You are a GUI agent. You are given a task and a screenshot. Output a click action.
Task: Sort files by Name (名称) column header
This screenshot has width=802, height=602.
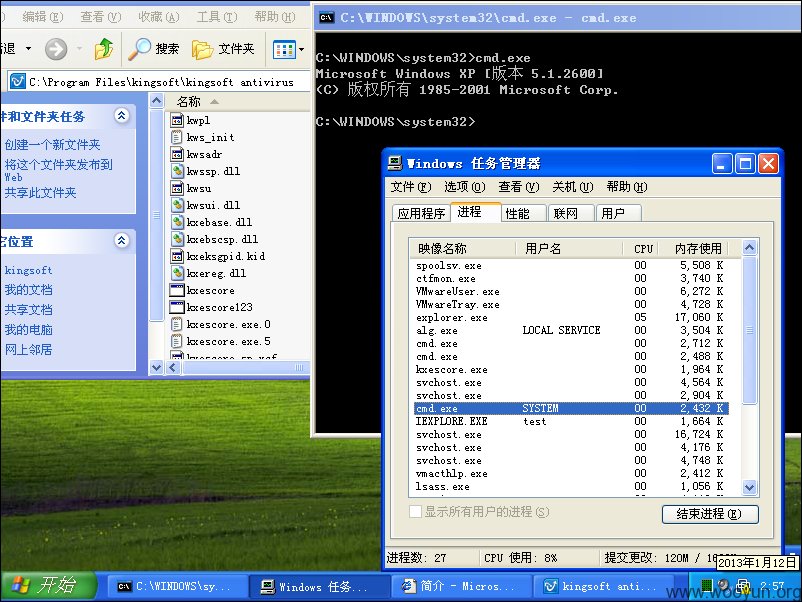238,101
